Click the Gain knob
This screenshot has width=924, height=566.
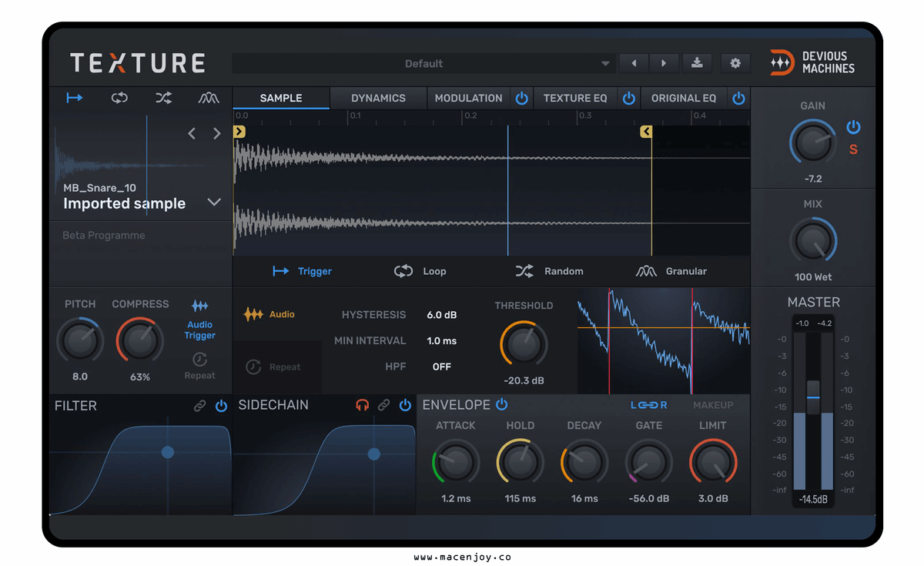[x=812, y=144]
